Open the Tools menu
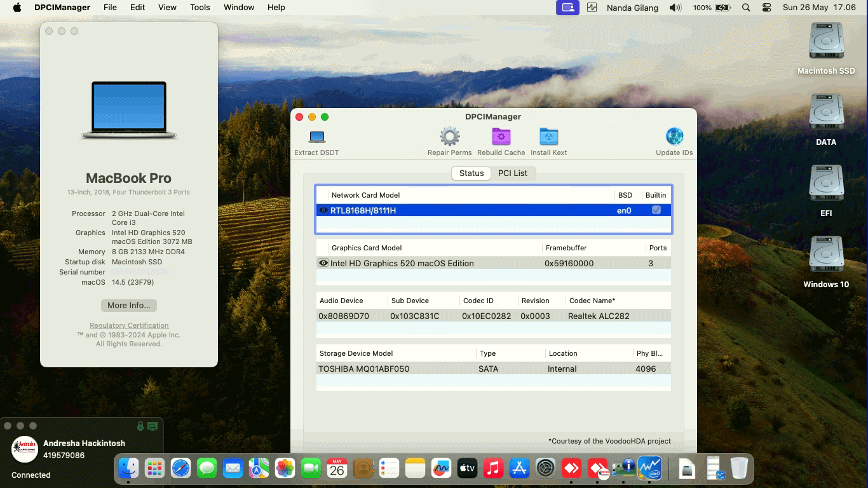 [x=200, y=8]
